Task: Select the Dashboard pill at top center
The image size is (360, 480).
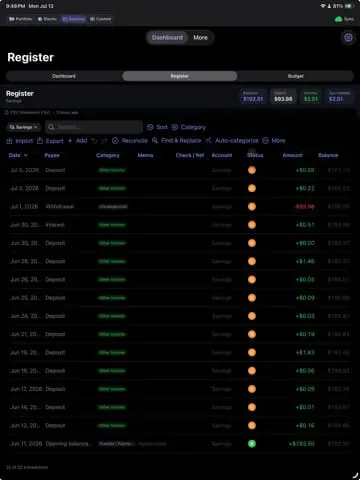Action: tap(167, 38)
